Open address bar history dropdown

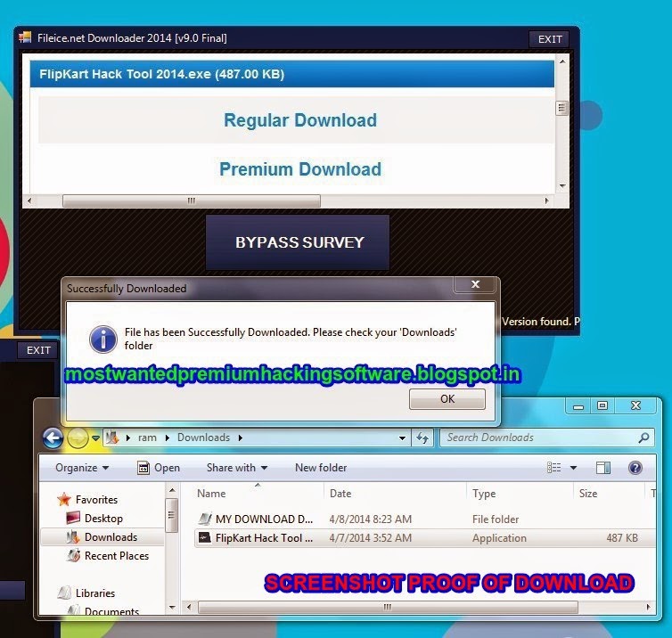[402, 438]
